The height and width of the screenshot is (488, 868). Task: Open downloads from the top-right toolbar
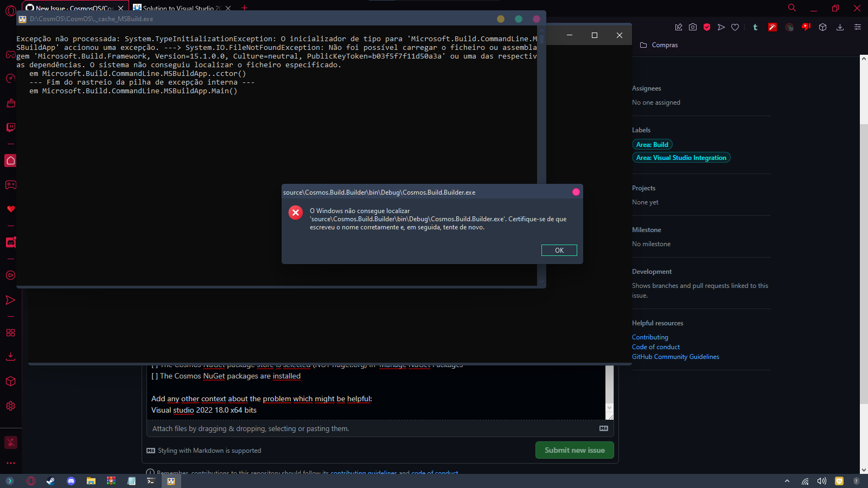tap(840, 27)
